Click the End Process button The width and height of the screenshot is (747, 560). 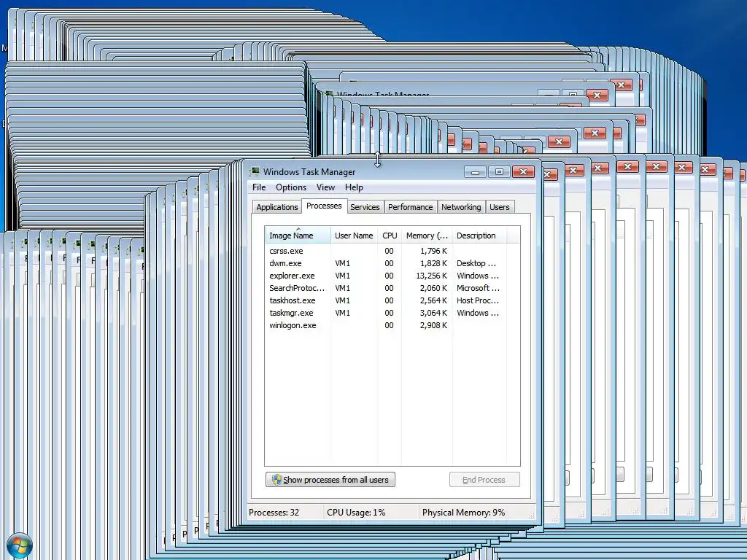tap(484, 480)
